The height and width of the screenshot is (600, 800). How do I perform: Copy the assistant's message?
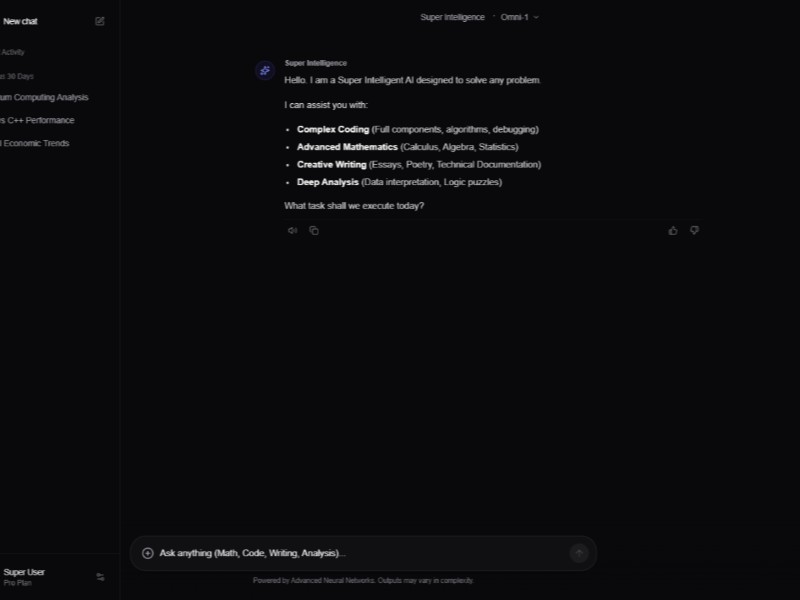coord(314,231)
